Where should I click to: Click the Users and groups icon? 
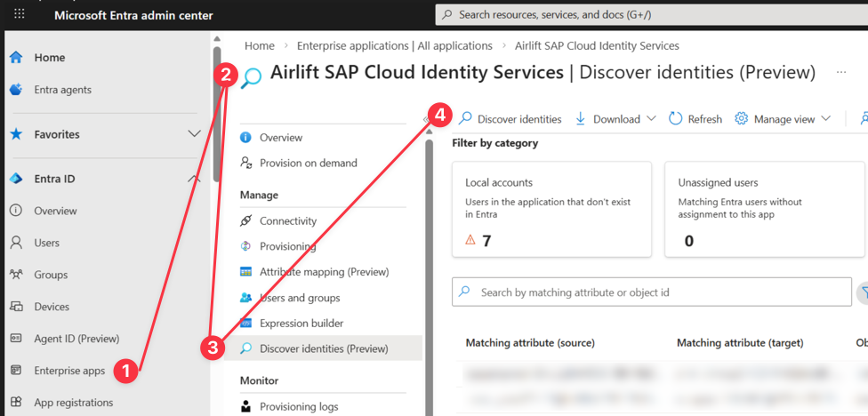[245, 298]
